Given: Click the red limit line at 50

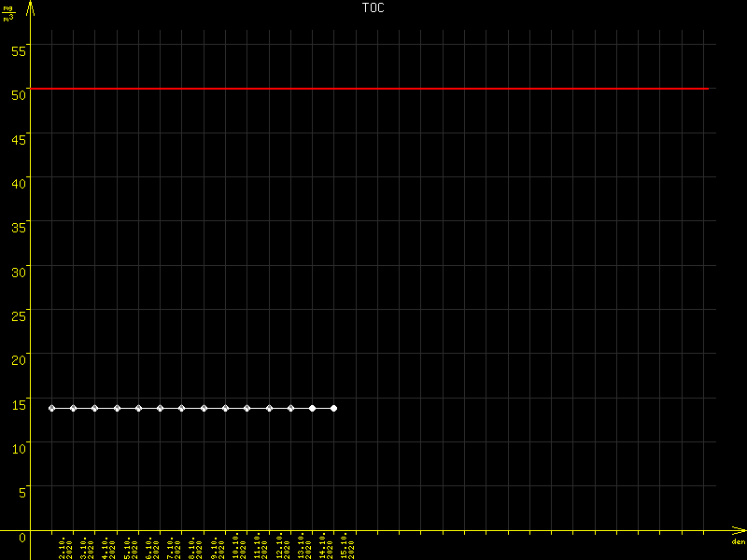Looking at the screenshot, I should click(373, 89).
